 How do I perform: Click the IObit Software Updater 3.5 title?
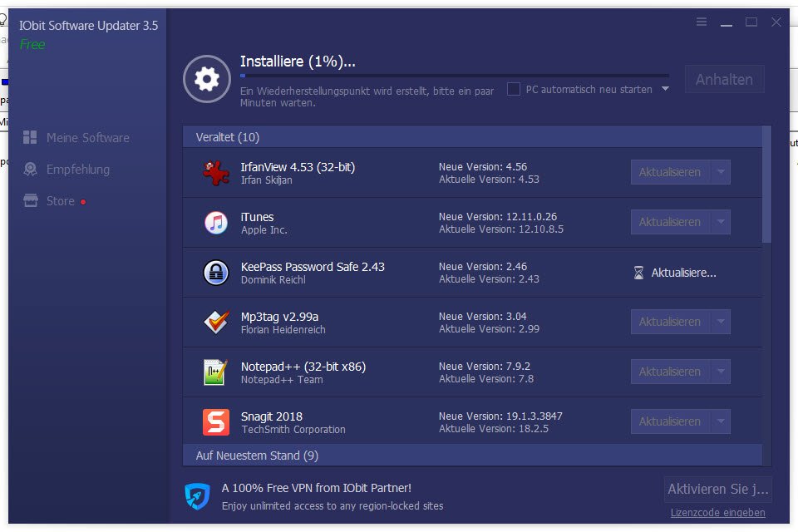(89, 26)
